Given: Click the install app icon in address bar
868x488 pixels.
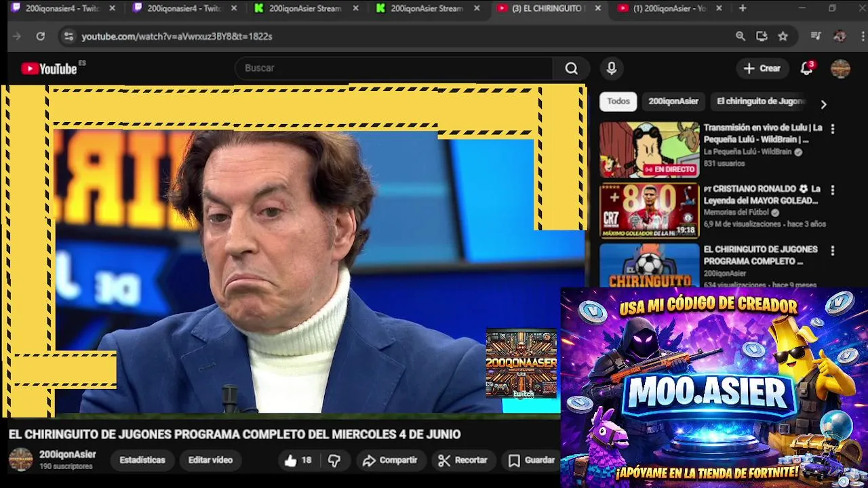Looking at the screenshot, I should click(762, 37).
